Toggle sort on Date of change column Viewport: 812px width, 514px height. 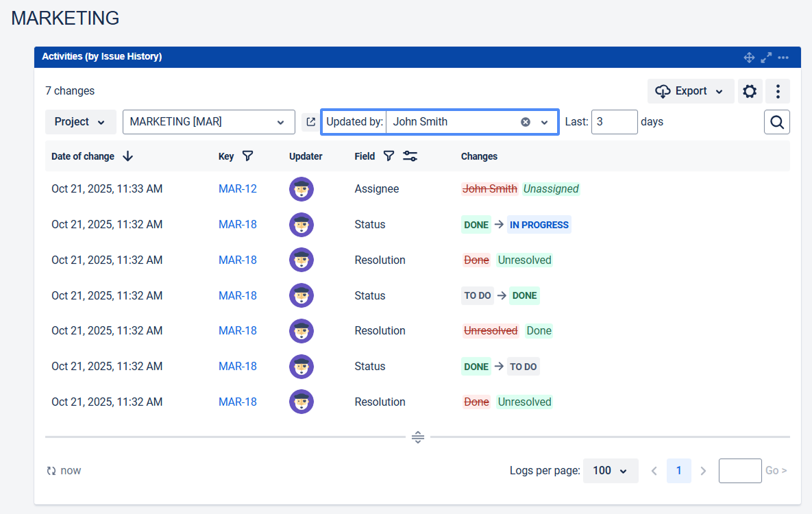pyautogui.click(x=127, y=156)
